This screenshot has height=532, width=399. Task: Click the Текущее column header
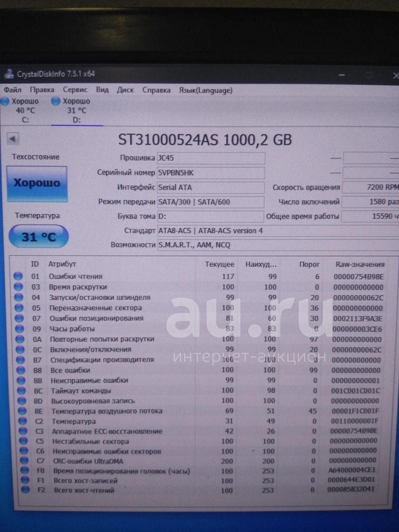point(219,264)
